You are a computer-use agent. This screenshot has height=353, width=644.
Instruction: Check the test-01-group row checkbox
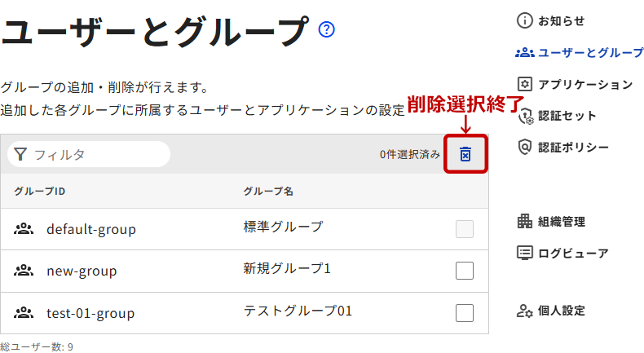point(465,313)
